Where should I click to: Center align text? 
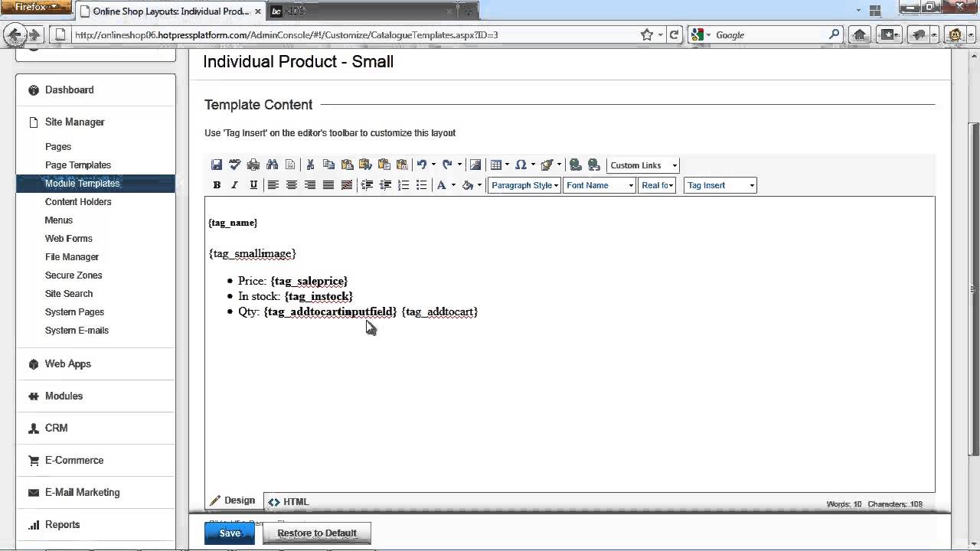[x=291, y=184]
